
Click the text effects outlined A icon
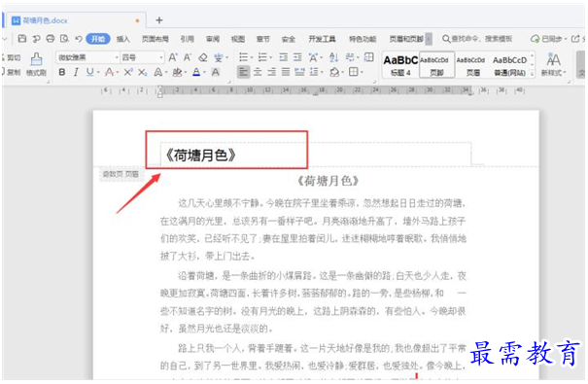click(157, 72)
